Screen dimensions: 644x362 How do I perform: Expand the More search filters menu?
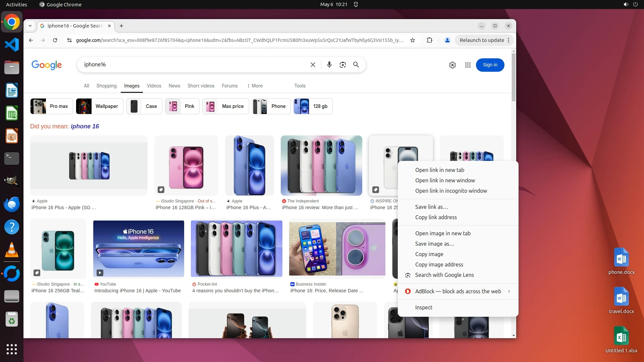coord(255,86)
